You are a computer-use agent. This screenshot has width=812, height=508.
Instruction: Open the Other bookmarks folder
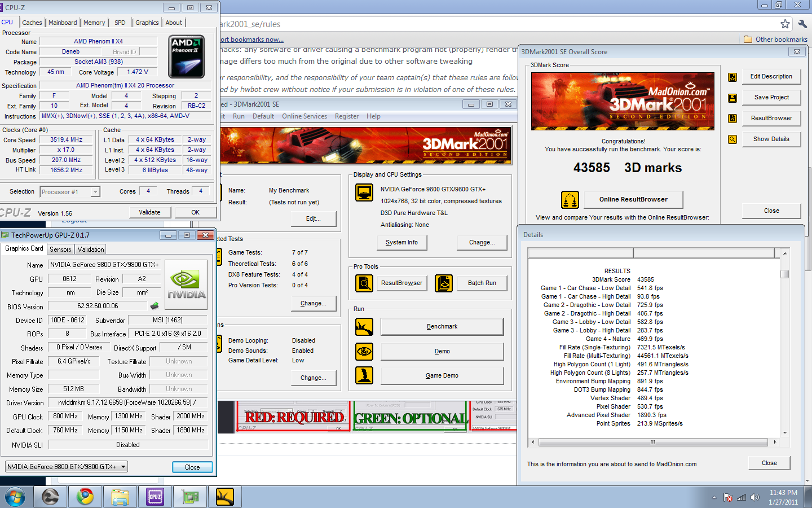[x=775, y=40]
